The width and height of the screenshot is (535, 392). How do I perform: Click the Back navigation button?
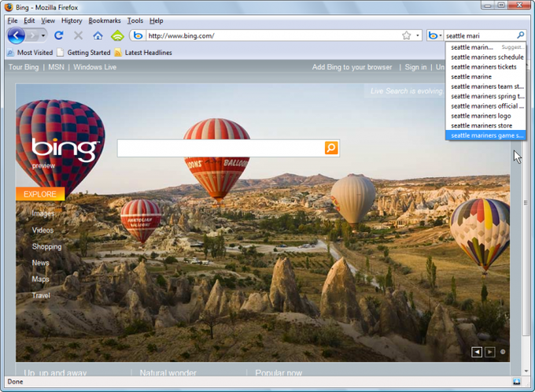[17, 35]
